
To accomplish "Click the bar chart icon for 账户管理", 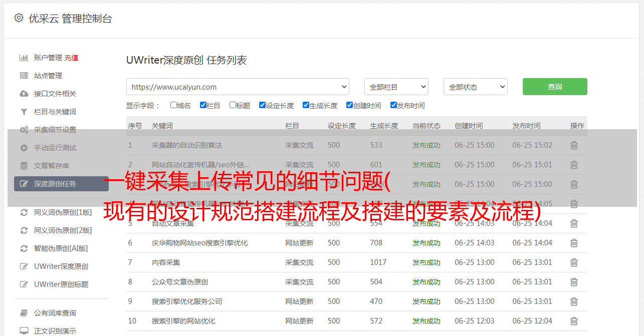I will pyautogui.click(x=24, y=58).
